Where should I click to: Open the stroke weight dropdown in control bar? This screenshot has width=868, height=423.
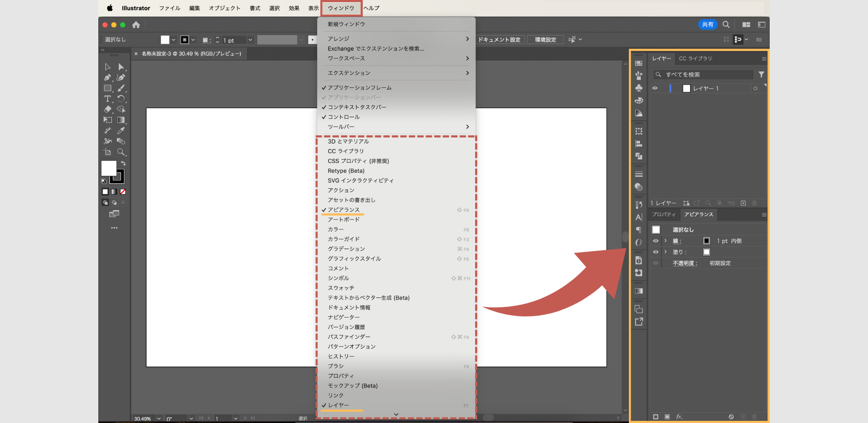pyautogui.click(x=250, y=39)
